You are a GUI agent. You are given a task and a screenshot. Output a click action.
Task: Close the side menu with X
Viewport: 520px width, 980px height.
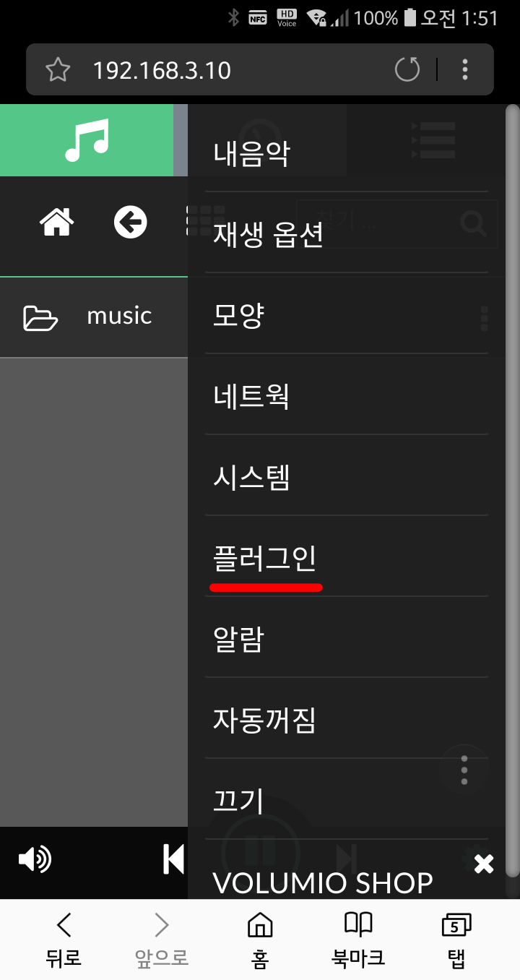pos(483,863)
